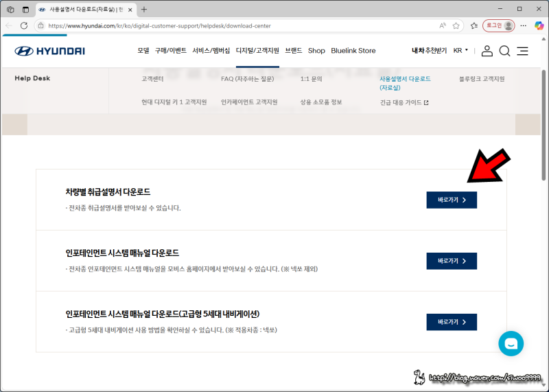Open the 디지털/고객지원 menu
The width and height of the screenshot is (549, 392).
coord(258,50)
